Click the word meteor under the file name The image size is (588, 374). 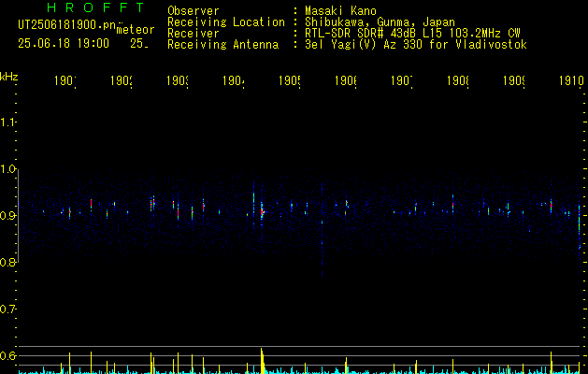point(136,30)
